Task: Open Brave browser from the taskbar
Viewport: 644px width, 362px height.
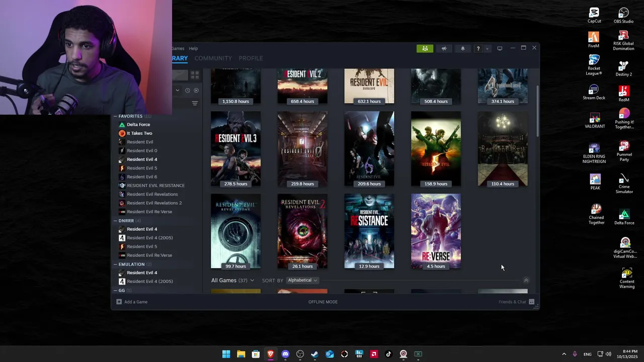Action: coord(271,354)
